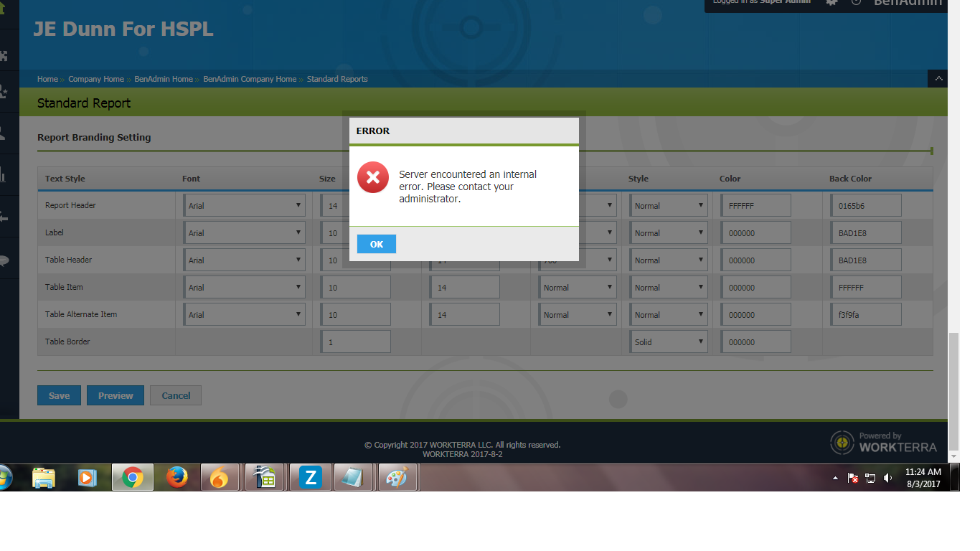The width and height of the screenshot is (980, 551).
Task: Go to Company Home breadcrumb
Action: pos(96,79)
